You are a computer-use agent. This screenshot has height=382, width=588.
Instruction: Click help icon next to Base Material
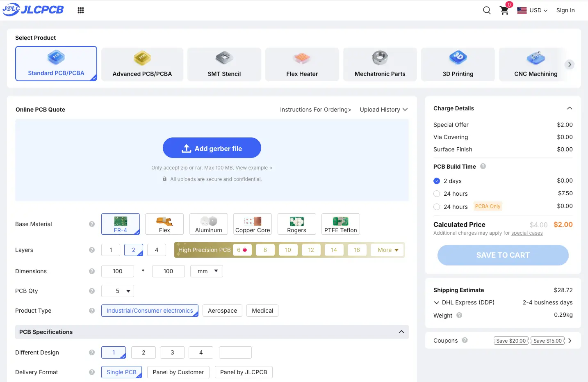[x=92, y=224]
